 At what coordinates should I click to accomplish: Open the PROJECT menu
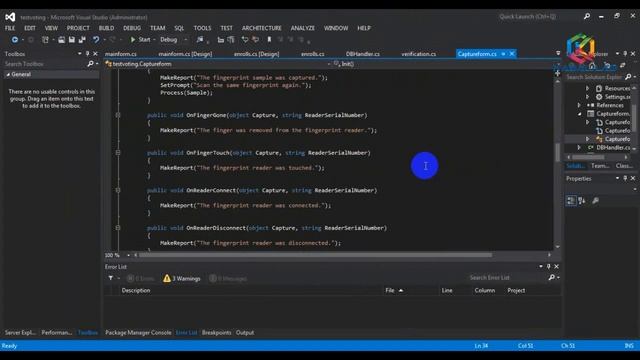point(78,28)
